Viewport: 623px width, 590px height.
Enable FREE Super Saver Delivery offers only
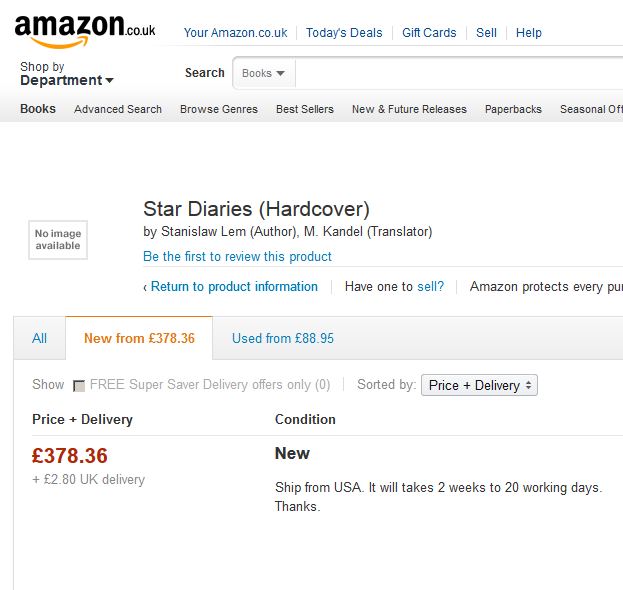(79, 385)
